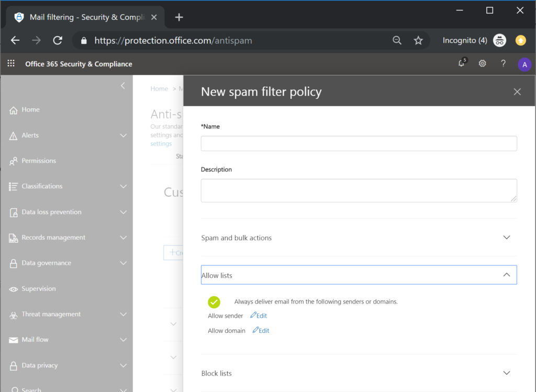Click the zoom magnifier in address bar
536x392 pixels.
click(397, 40)
